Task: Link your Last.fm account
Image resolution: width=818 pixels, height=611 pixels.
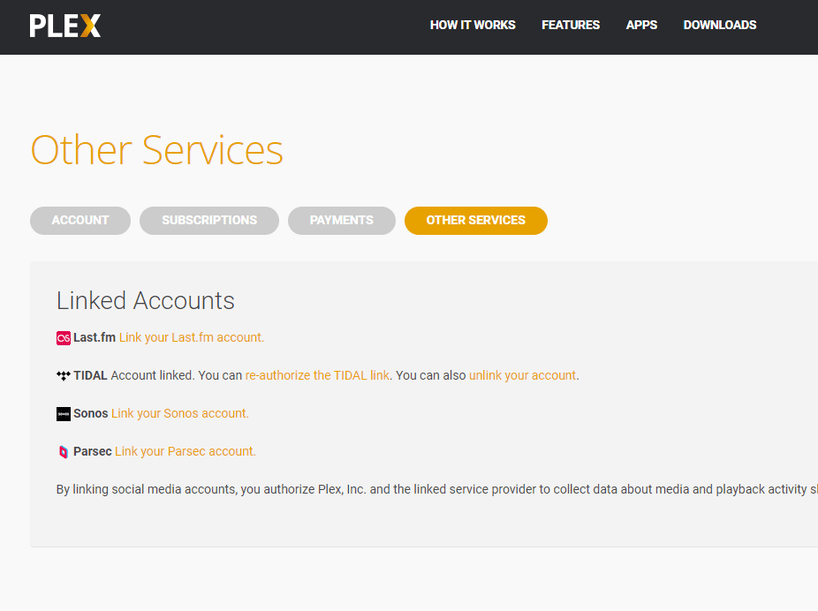Action: pyautogui.click(x=191, y=338)
